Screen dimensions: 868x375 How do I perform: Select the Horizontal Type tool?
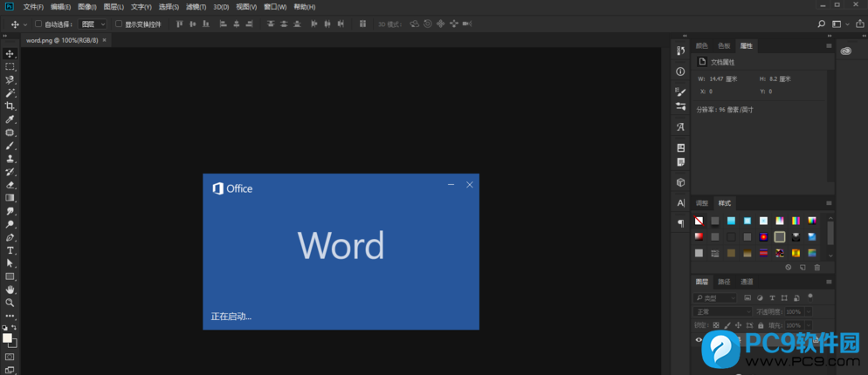10,250
